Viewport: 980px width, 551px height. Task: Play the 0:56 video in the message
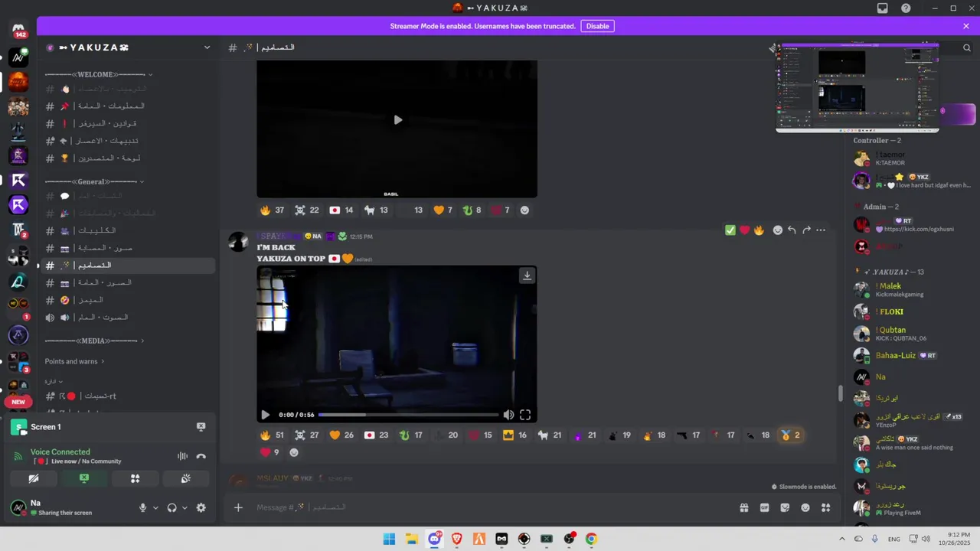[x=265, y=415]
